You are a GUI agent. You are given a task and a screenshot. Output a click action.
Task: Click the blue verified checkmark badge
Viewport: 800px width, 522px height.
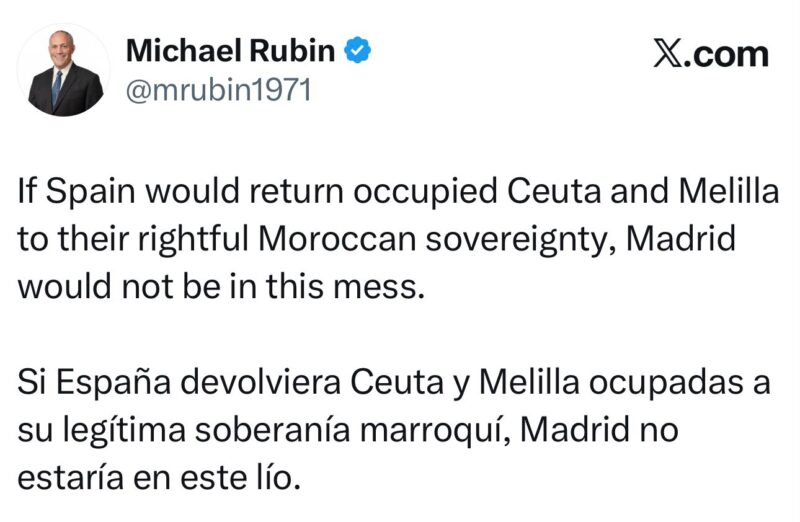(x=358, y=50)
